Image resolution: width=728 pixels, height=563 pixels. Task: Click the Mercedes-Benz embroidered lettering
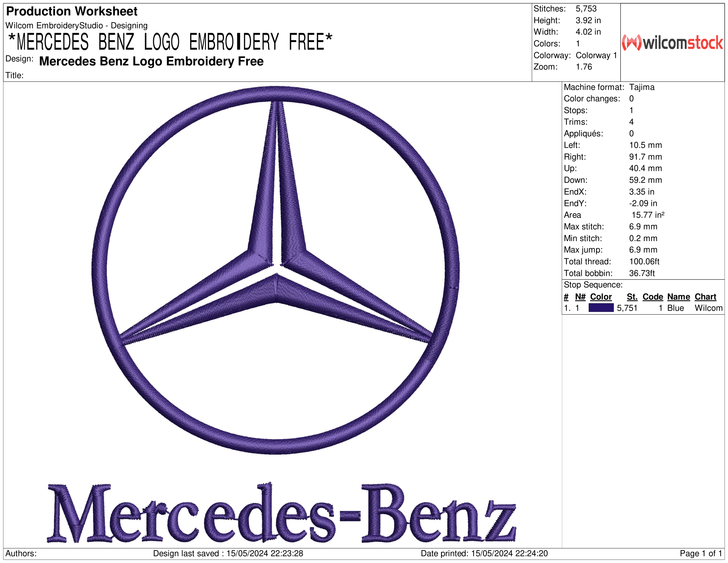coord(282,513)
